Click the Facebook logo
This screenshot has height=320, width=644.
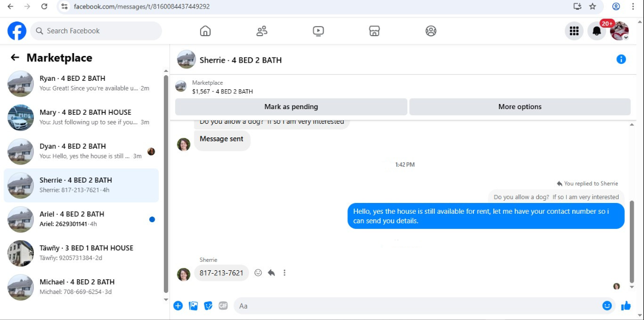pos(17,31)
